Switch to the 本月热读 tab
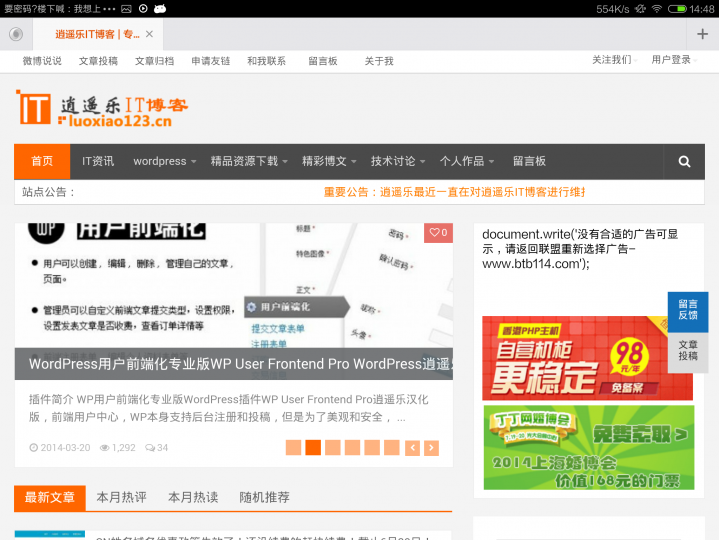The width and height of the screenshot is (719, 540). click(x=193, y=498)
